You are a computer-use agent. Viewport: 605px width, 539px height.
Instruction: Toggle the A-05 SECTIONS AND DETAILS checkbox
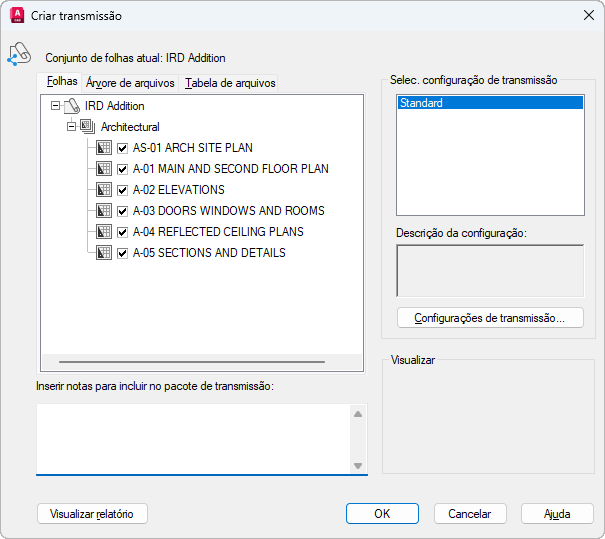123,253
